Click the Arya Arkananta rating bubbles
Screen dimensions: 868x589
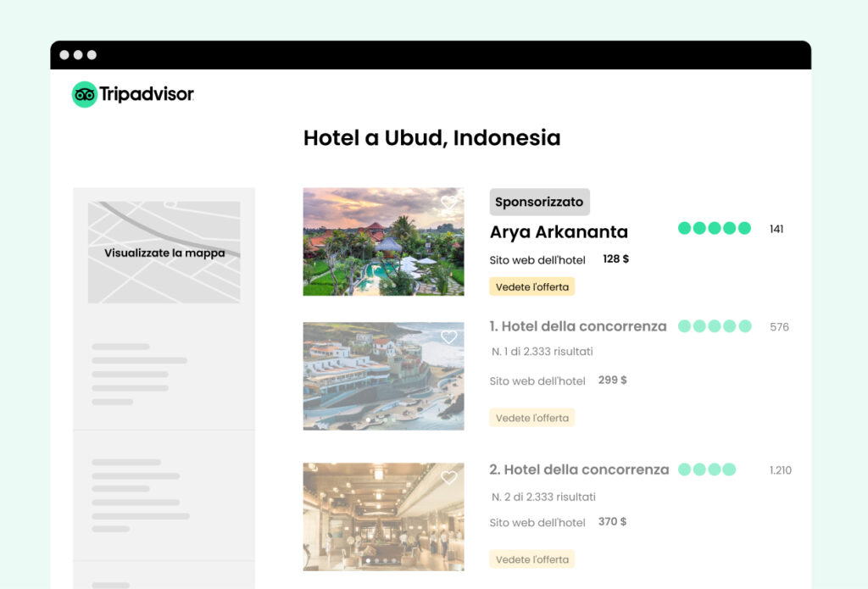715,228
